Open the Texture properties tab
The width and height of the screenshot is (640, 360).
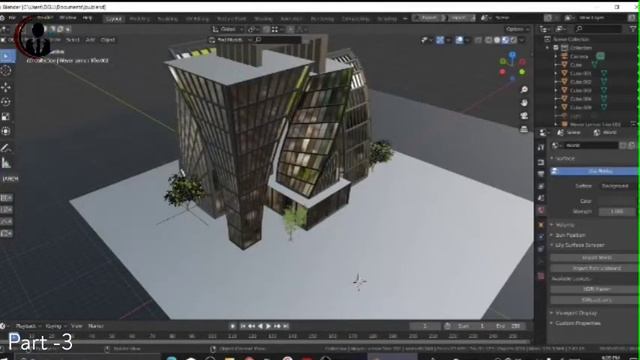click(541, 276)
